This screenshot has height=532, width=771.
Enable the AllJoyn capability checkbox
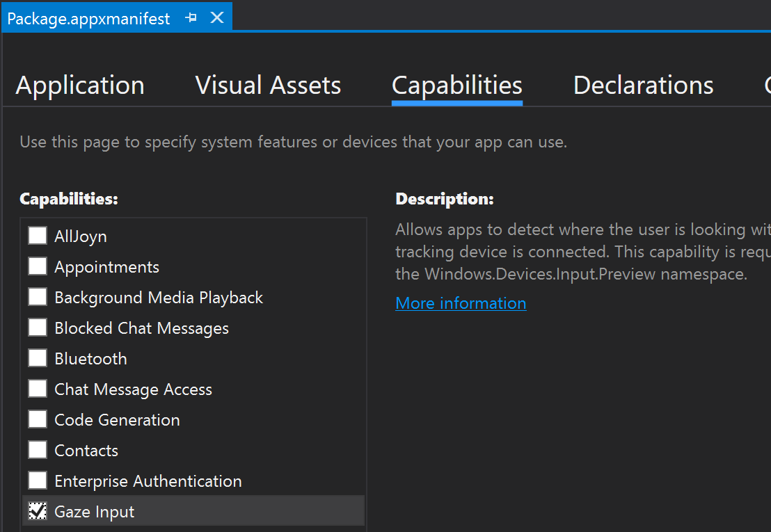click(38, 235)
